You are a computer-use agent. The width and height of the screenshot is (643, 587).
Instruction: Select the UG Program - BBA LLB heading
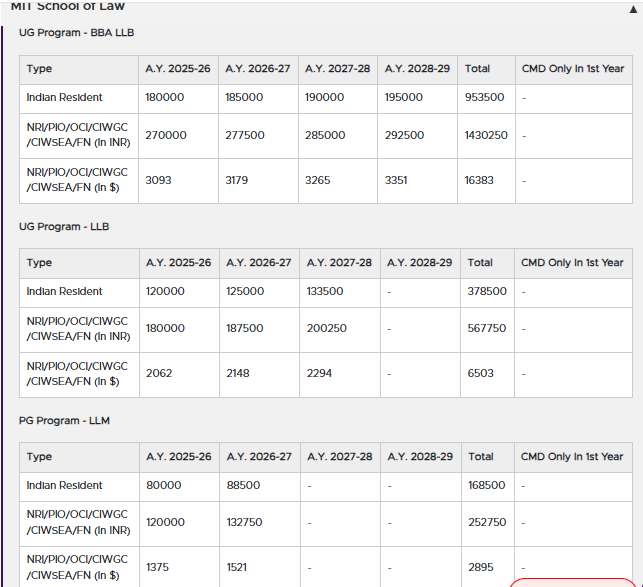[x=76, y=33]
